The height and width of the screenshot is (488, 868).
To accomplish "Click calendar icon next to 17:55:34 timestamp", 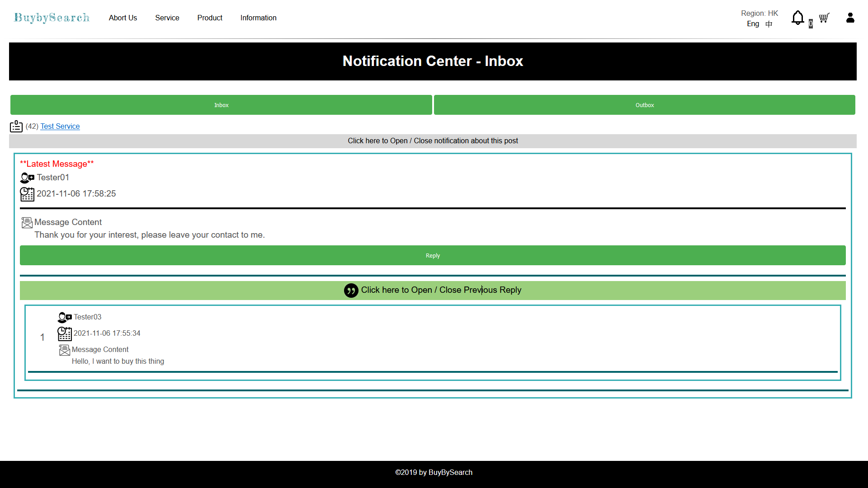I will click(65, 333).
